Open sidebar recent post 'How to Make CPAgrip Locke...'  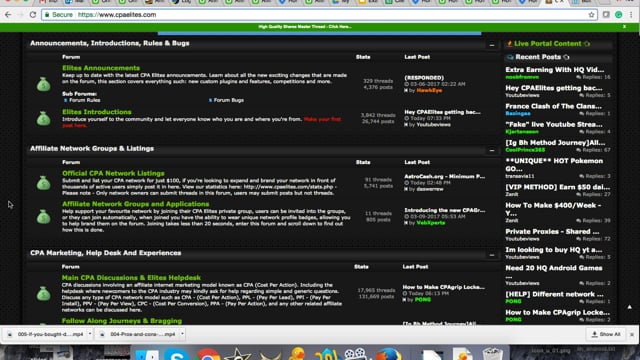(558, 313)
